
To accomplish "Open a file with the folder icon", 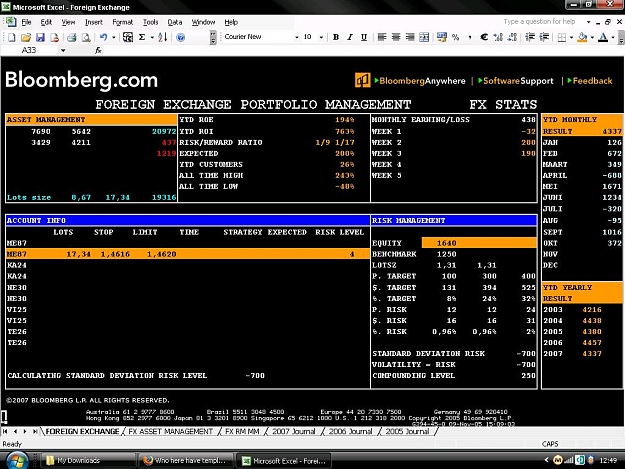I will pos(26,37).
